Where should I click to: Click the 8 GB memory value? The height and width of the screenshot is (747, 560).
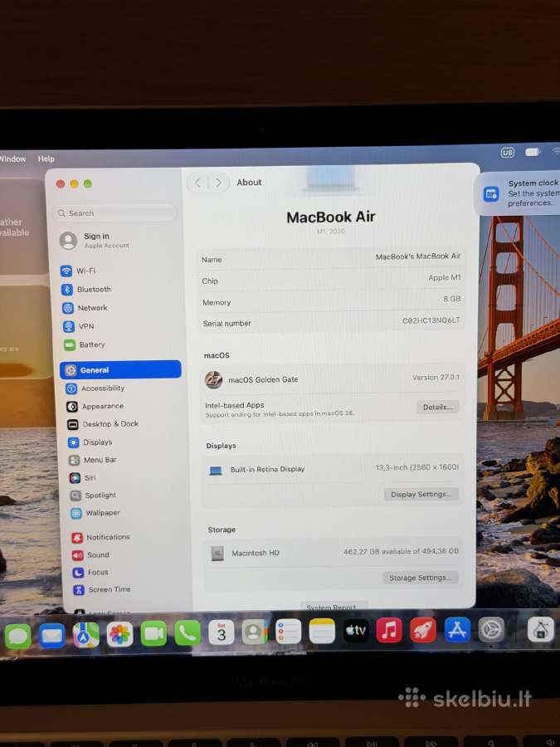[452, 299]
